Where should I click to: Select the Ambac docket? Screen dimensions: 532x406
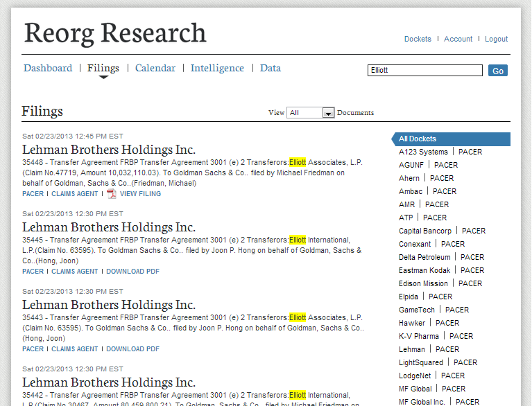(x=411, y=191)
